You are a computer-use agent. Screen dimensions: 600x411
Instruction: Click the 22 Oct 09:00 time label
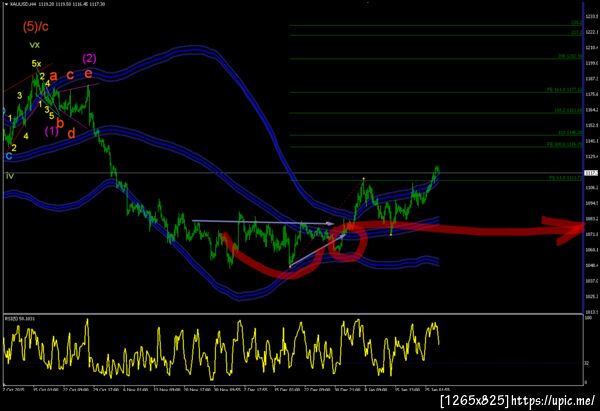[76, 390]
